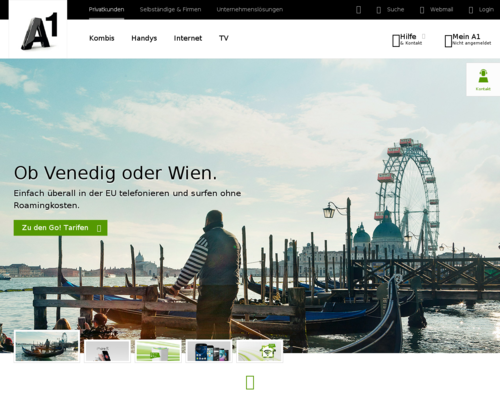
Task: Open the Internet menu
Action: click(188, 38)
